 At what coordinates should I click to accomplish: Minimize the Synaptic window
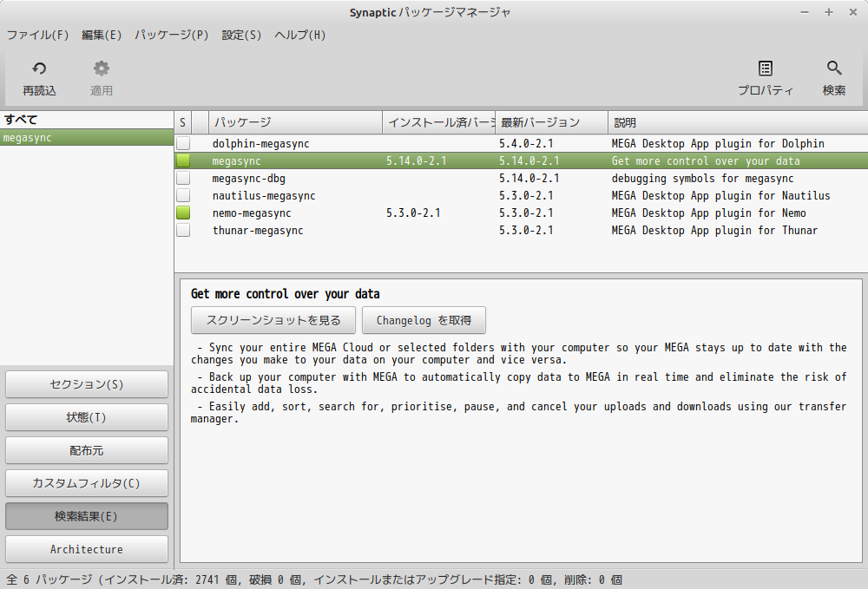tap(805, 12)
